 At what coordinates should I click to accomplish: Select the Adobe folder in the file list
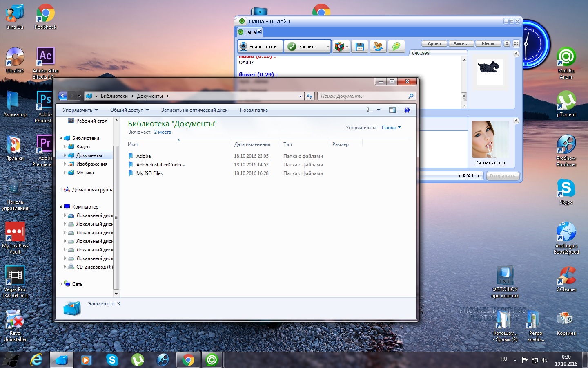(143, 156)
